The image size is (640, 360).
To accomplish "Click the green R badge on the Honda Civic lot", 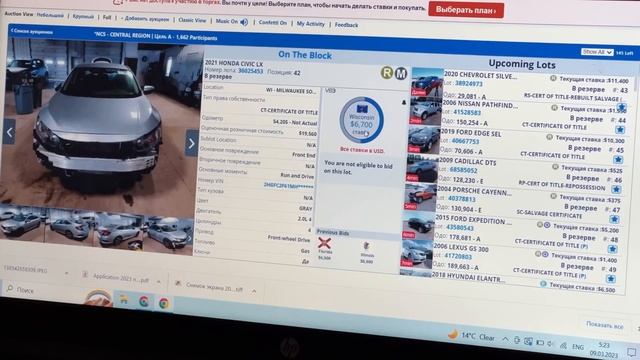I will pos(387,73).
